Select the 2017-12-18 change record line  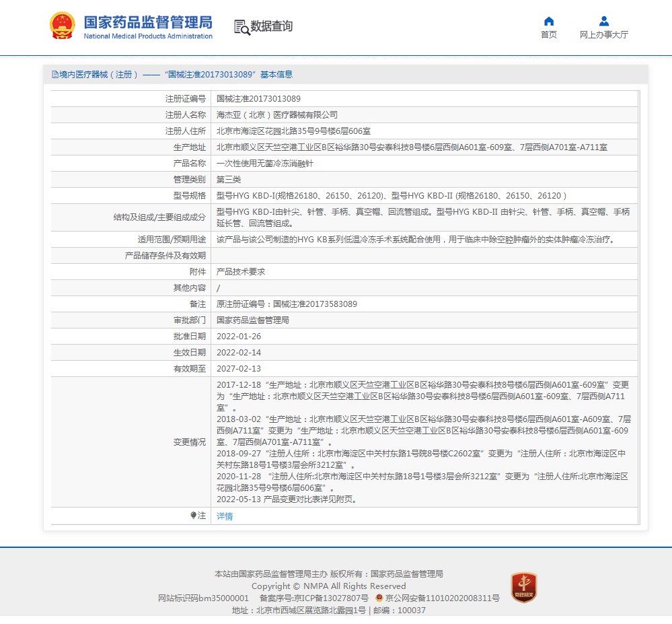click(x=423, y=396)
